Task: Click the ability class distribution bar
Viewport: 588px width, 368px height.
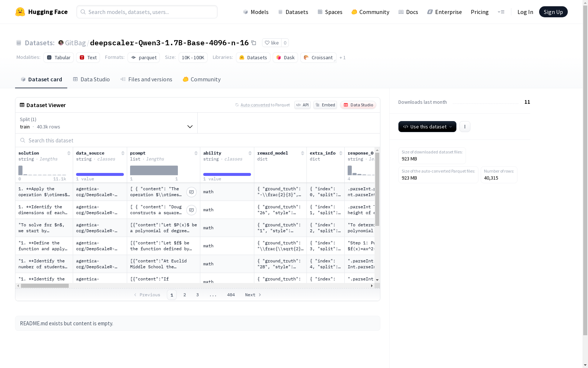Action: [227, 174]
